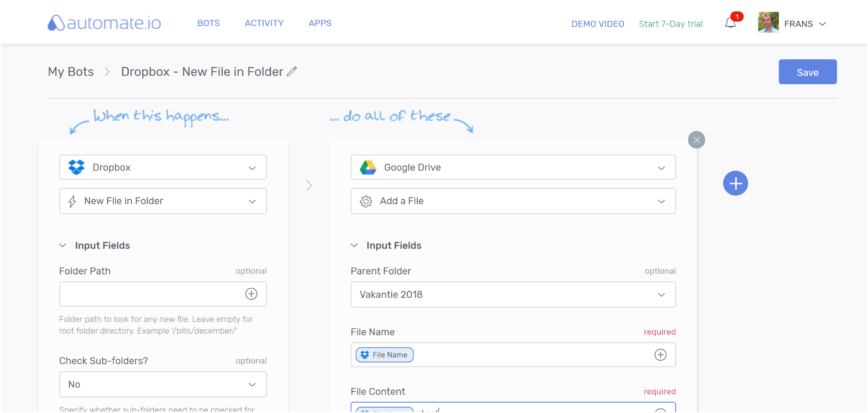Image resolution: width=868 pixels, height=413 pixels.
Task: Open the Dropbox app dropdown
Action: coord(163,167)
